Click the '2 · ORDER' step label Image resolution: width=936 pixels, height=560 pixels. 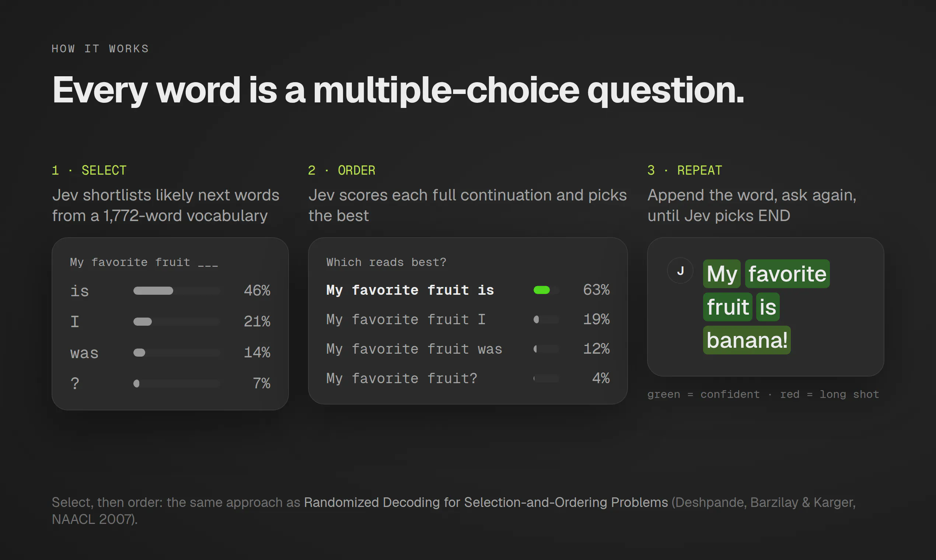click(x=342, y=170)
